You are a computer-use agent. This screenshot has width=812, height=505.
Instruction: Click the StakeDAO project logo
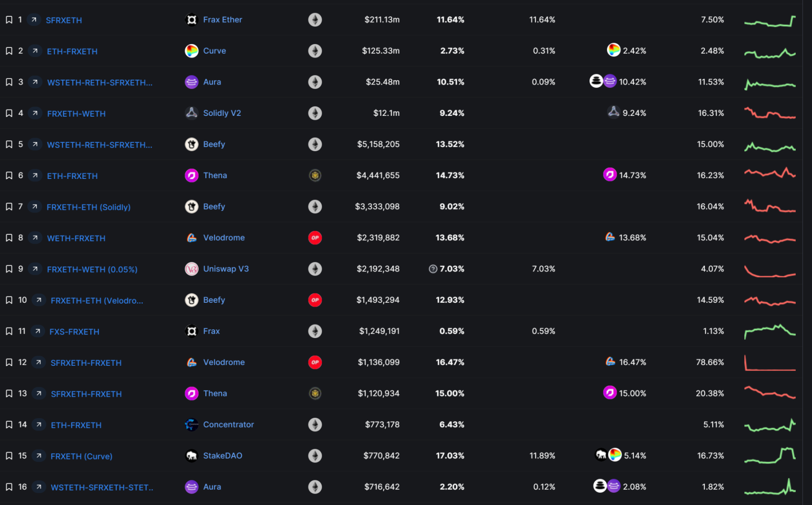191,456
